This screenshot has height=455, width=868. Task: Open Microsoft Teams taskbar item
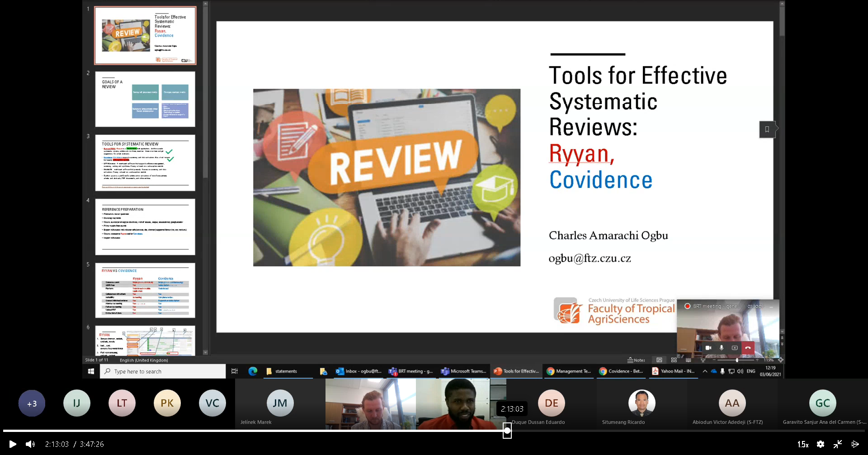pos(464,371)
